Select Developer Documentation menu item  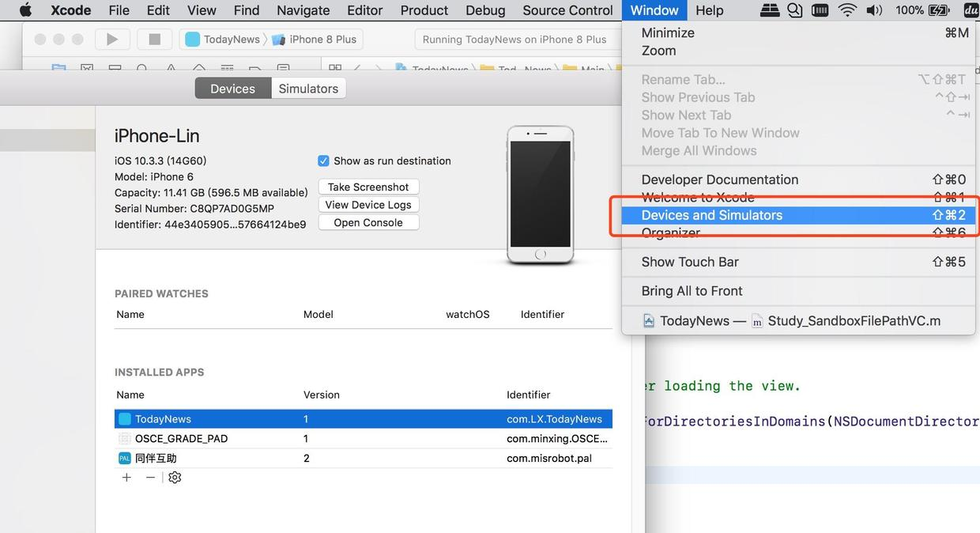(x=798, y=180)
